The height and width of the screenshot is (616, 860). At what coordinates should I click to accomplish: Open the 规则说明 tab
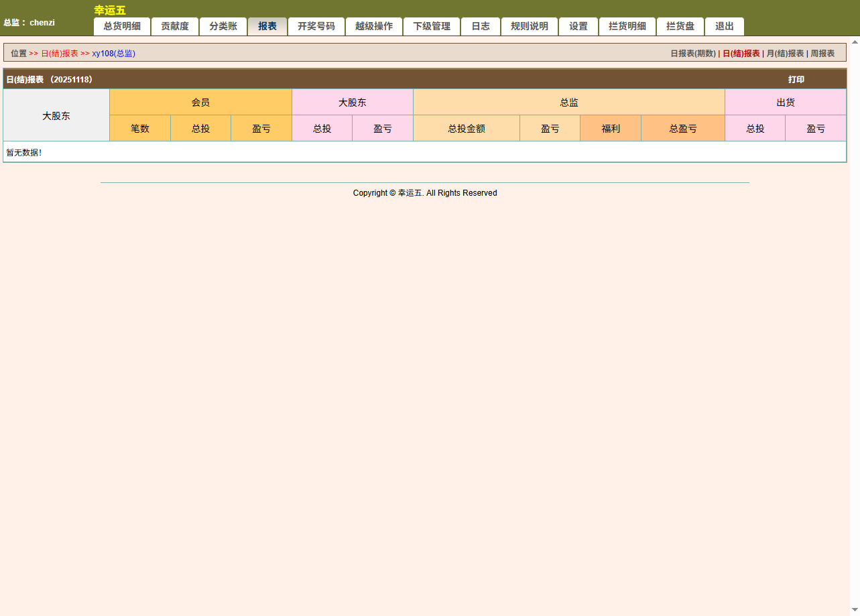tap(530, 27)
